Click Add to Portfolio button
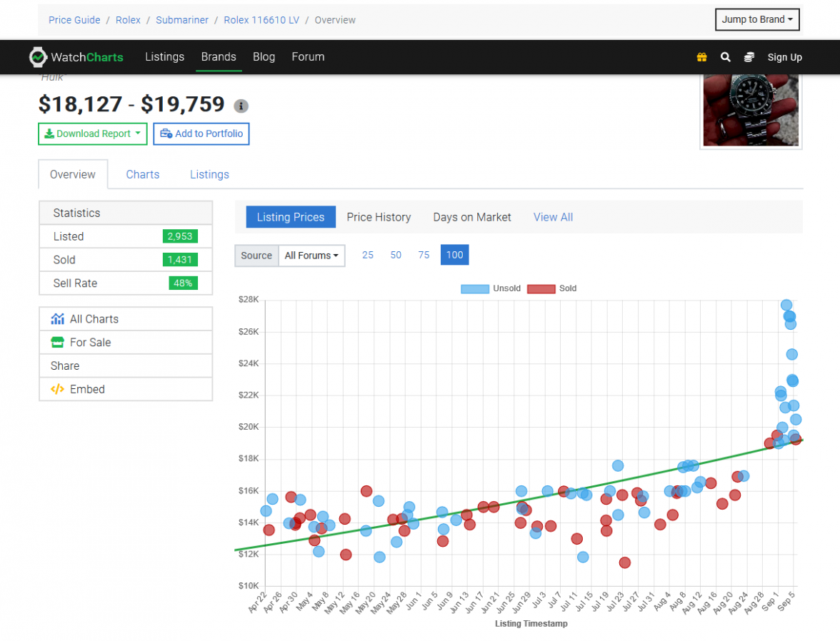Screen dimensions: 840x641 [201, 134]
